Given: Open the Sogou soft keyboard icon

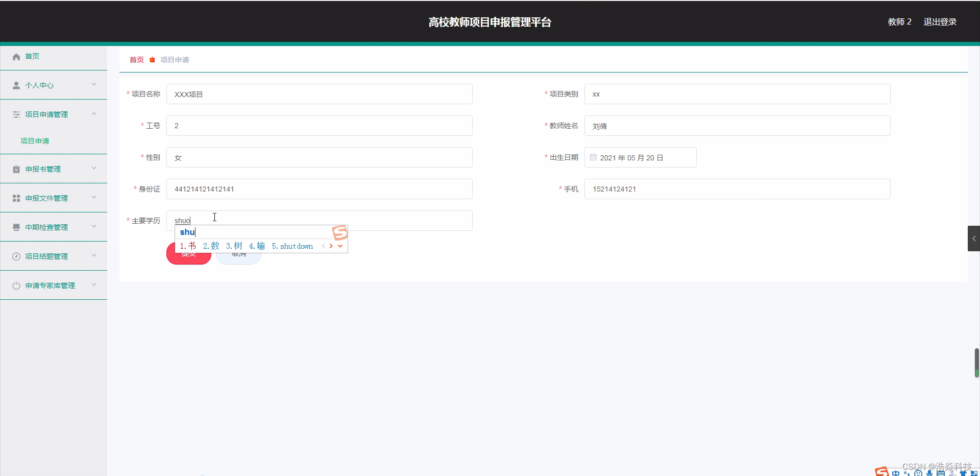Looking at the screenshot, I should tap(941, 473).
